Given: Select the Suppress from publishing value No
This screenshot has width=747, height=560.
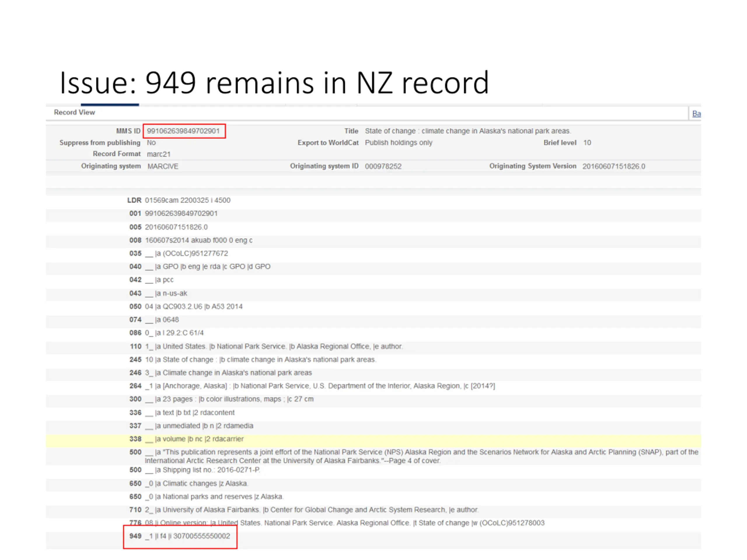Looking at the screenshot, I should 151,143.
